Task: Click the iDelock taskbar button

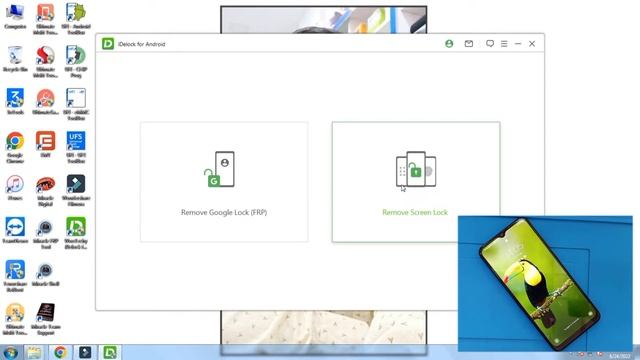Action: [x=110, y=352]
